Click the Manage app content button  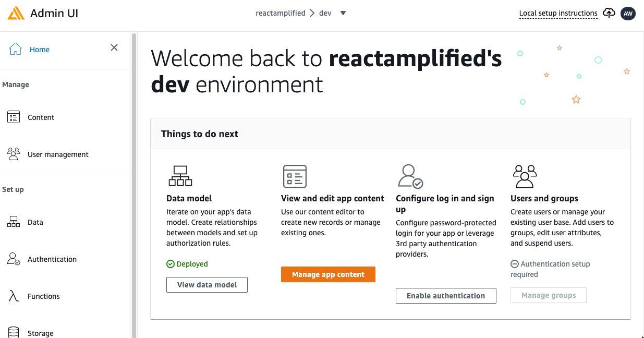tap(328, 274)
